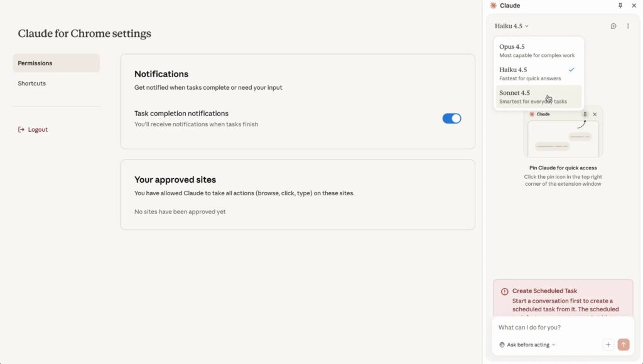Viewport: 643px width, 364px height.
Task: Click the hand icon beside Ask before acting
Action: coord(502,345)
